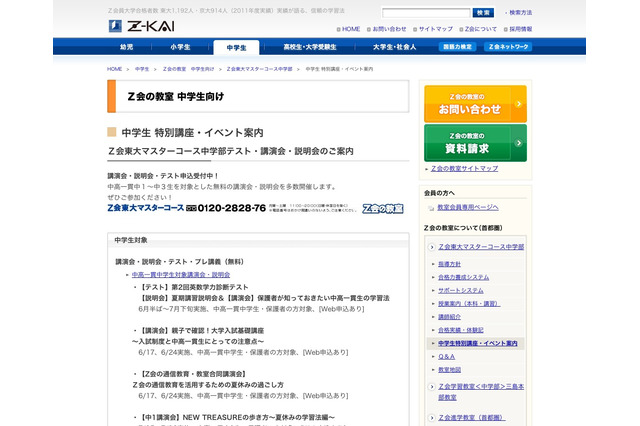Click the page icon beside 教室会員専用ページへ
This screenshot has width=640, height=426.
[431, 208]
